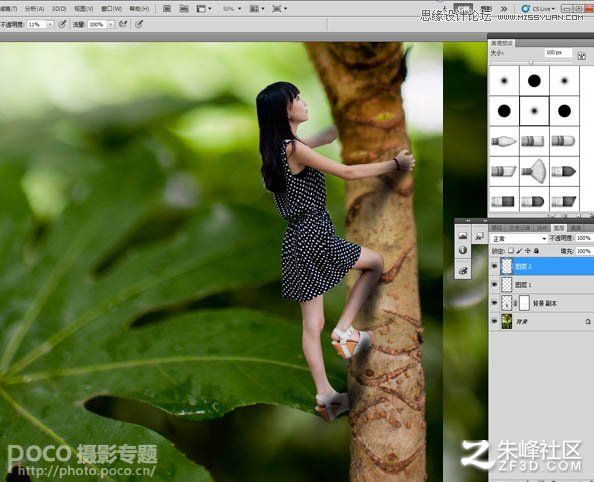Open the 窗口(W) menu
This screenshot has width=594, height=482.
click(x=111, y=8)
